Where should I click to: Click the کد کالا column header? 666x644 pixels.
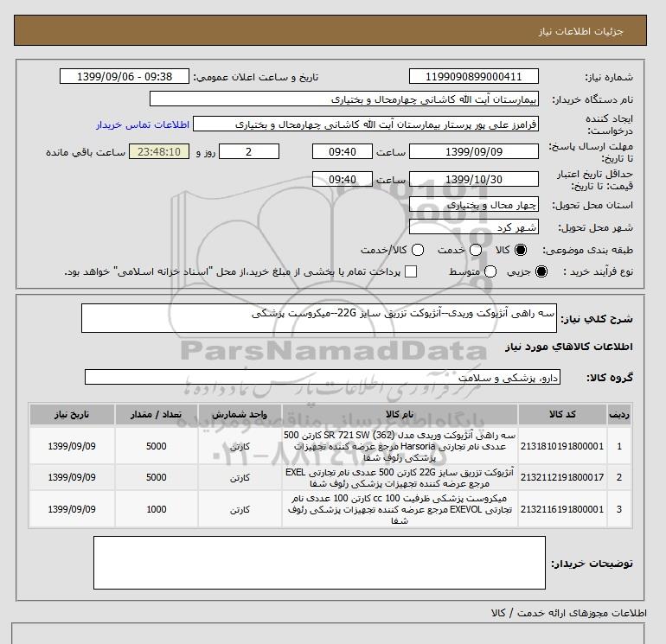click(562, 414)
